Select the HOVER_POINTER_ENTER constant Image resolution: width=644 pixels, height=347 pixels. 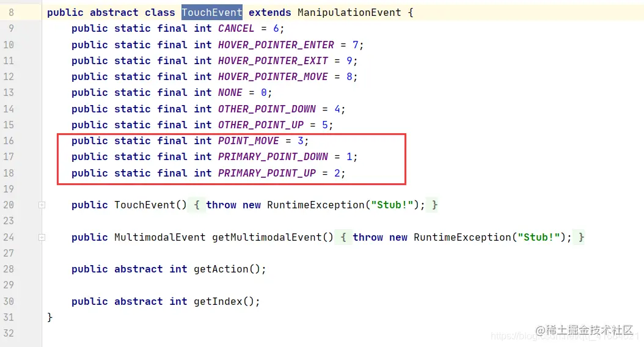pos(276,45)
